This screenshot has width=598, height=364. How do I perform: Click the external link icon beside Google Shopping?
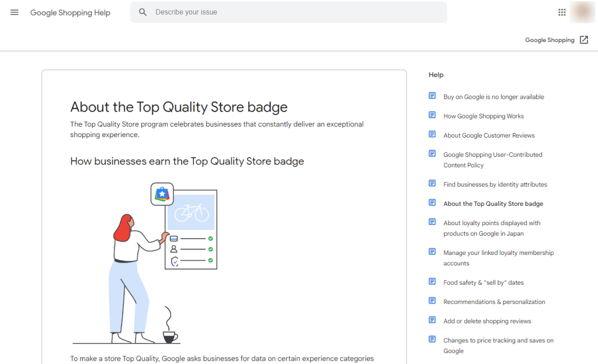[584, 40]
